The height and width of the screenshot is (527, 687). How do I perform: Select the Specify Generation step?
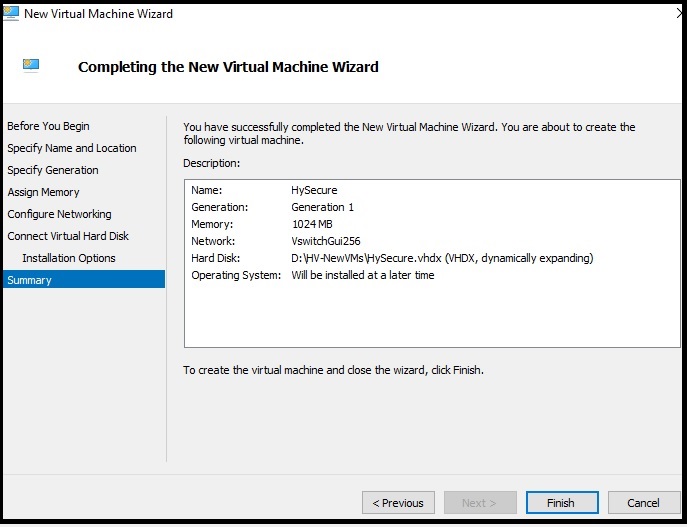53,170
